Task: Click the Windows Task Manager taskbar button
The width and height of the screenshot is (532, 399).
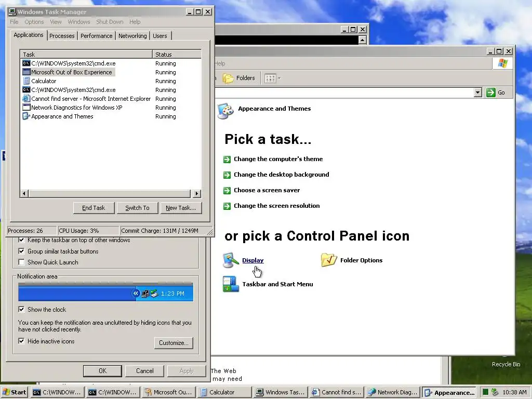Action: [x=280, y=392]
